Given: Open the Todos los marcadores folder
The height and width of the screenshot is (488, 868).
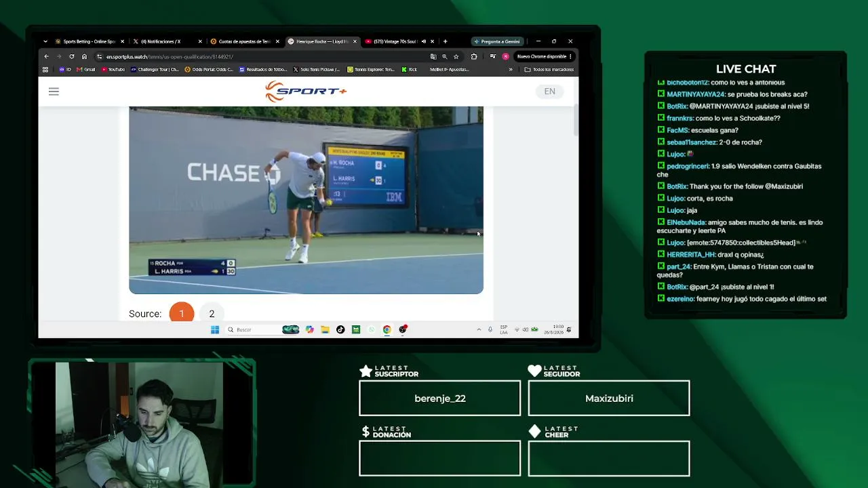Looking at the screenshot, I should [x=549, y=69].
